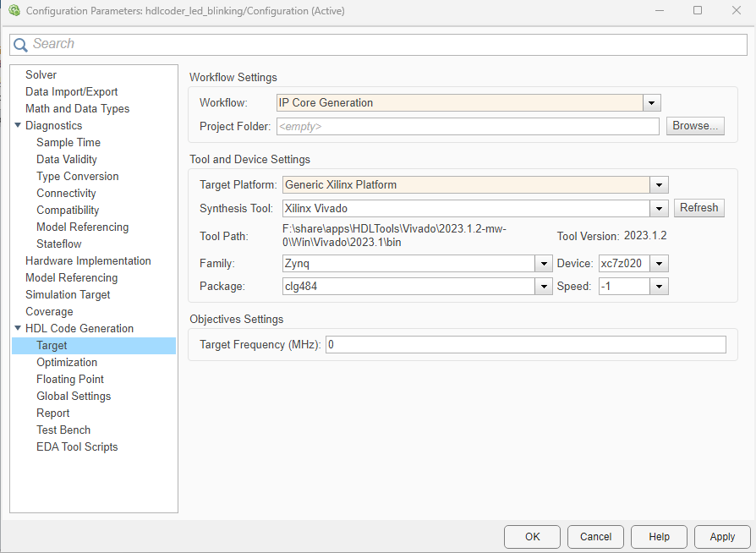Apply the configuration changes
The height and width of the screenshot is (553, 756).
pos(722,536)
